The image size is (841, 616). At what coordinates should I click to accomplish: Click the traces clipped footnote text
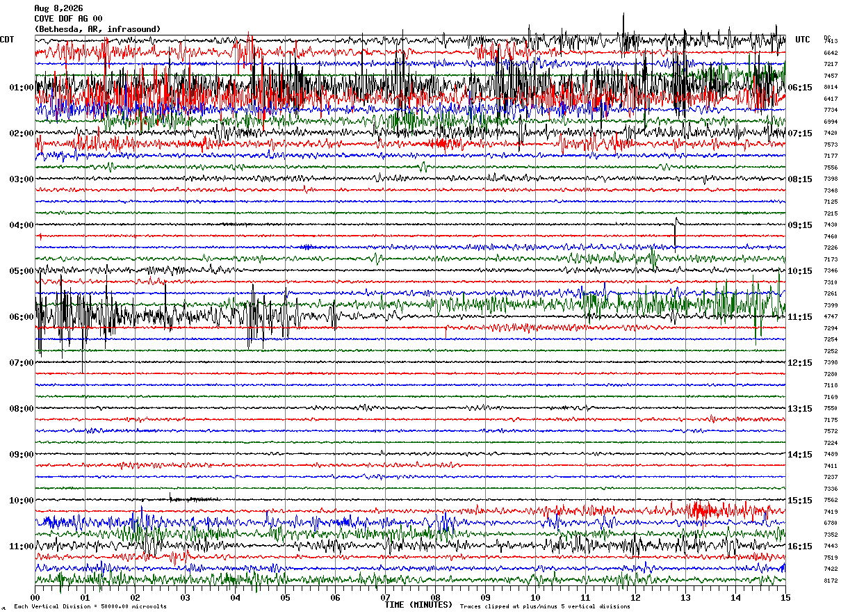[x=545, y=606]
